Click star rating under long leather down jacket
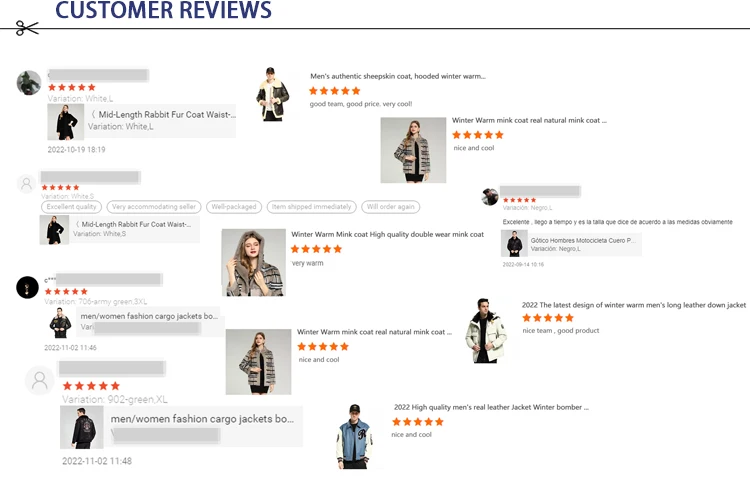750x486 pixels. 548,318
